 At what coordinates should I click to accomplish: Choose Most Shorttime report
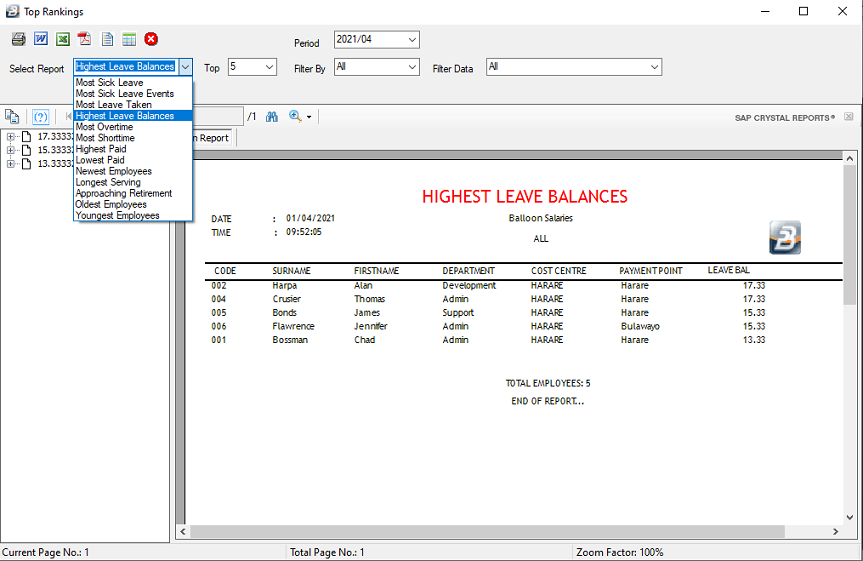tap(133, 138)
